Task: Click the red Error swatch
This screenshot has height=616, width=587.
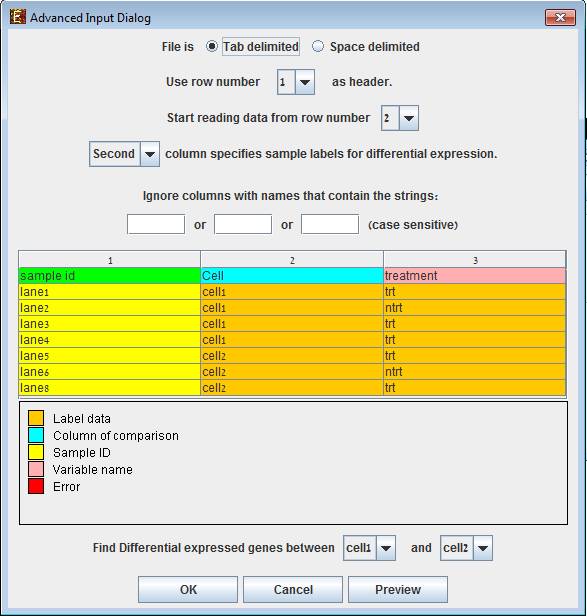Action: point(36,486)
